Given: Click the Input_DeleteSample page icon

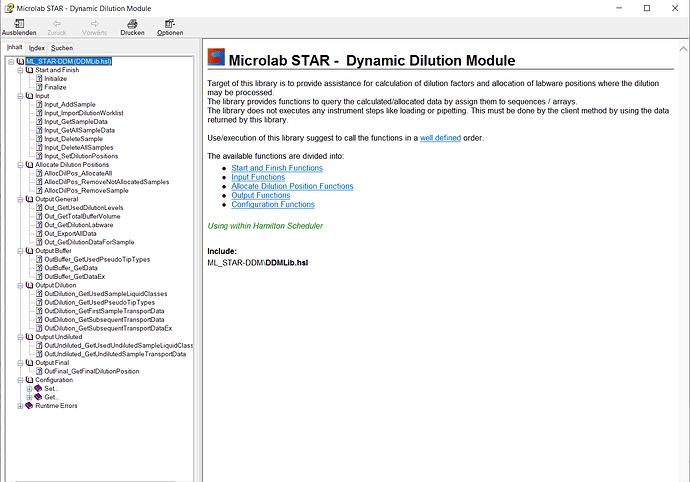Looking at the screenshot, I should click(x=39, y=139).
